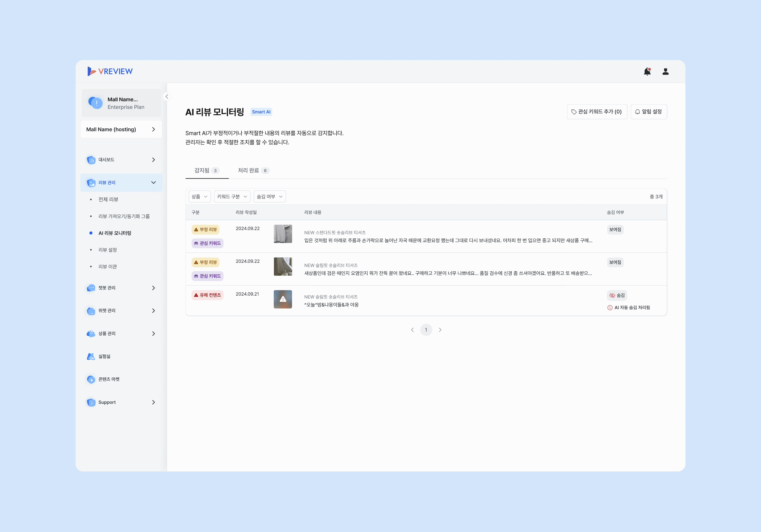Toggle the 숨김 hidden status badge
Viewport: 761px width, 532px height.
pyautogui.click(x=617, y=295)
